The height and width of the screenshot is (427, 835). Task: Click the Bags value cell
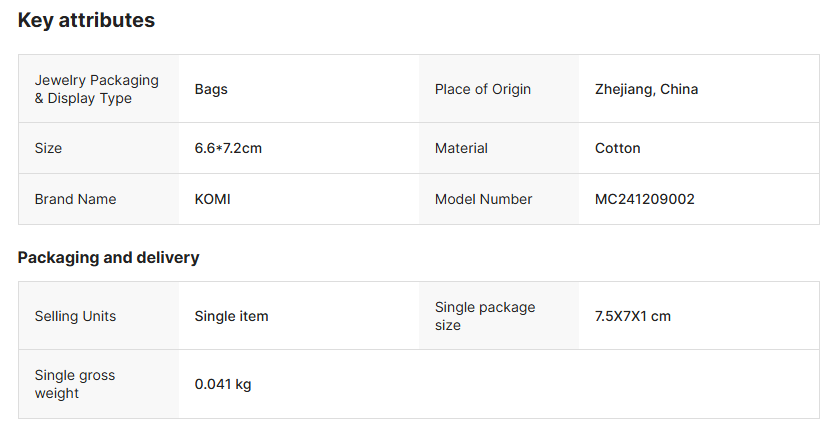coord(211,89)
